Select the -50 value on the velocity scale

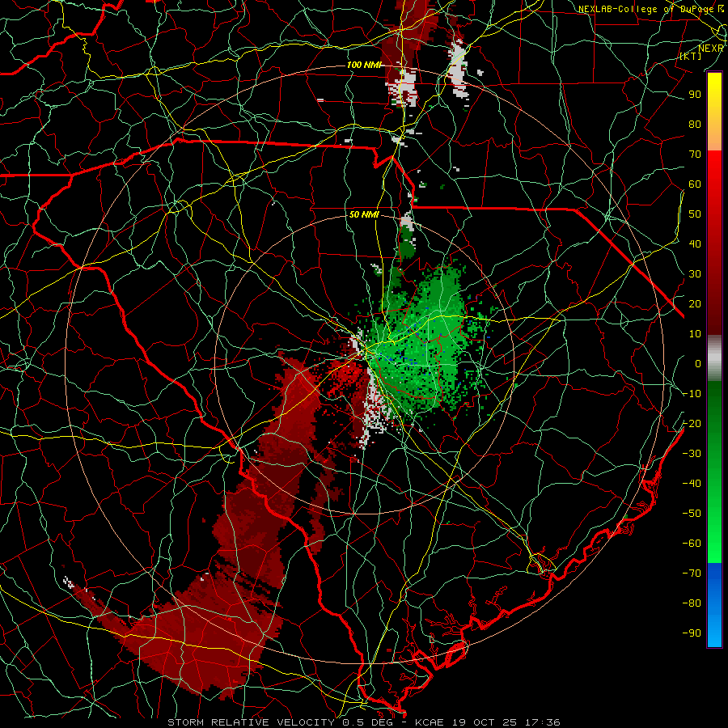coord(692,514)
